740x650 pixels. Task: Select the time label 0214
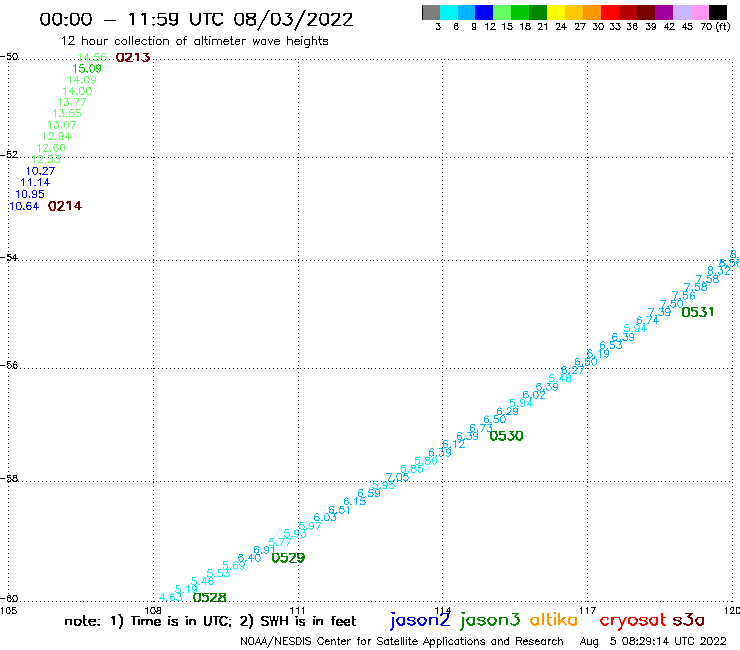[65, 206]
